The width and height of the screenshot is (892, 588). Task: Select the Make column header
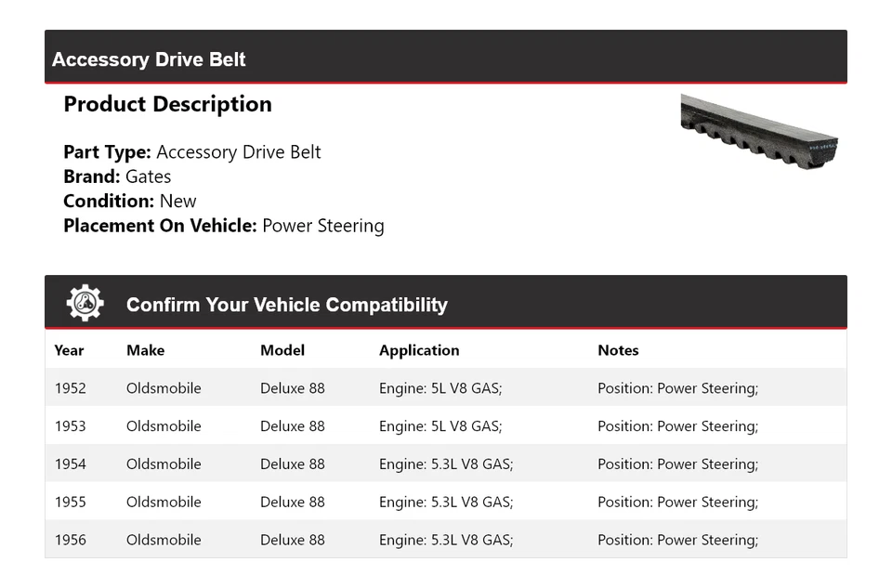(145, 350)
